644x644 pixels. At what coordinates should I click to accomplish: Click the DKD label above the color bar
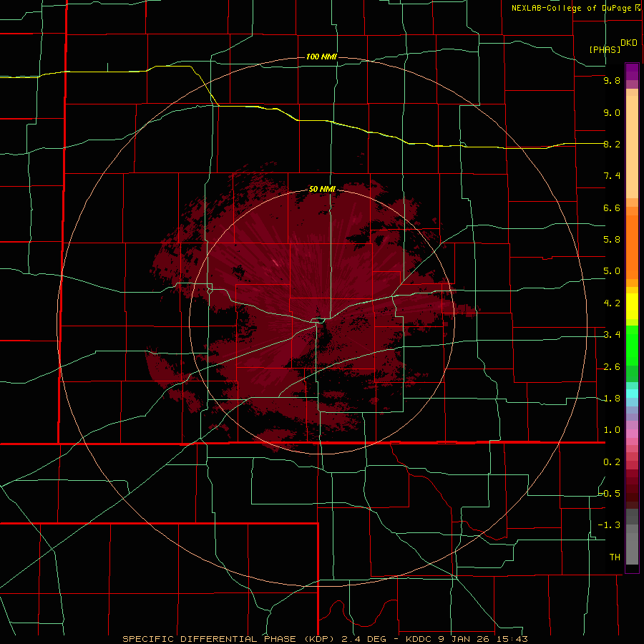[x=629, y=43]
